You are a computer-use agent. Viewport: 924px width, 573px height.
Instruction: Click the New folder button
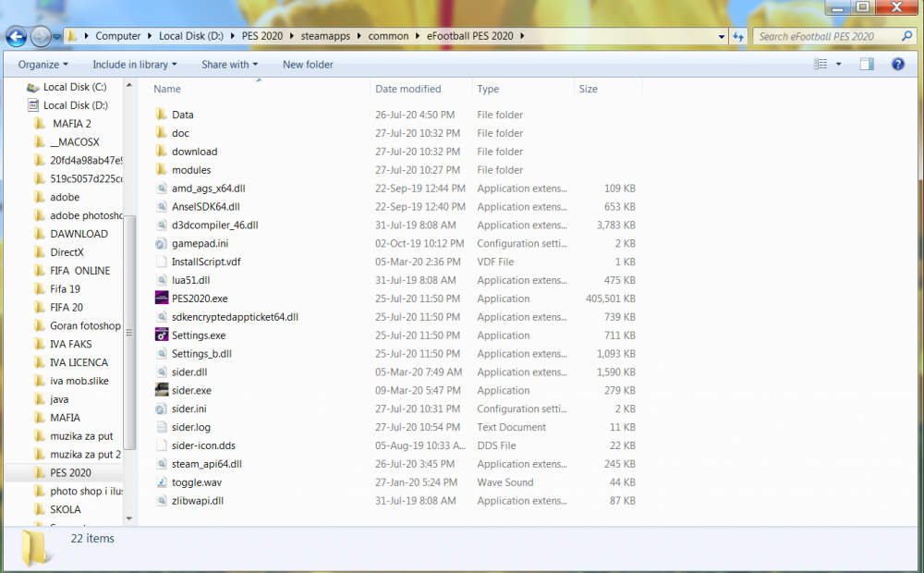pyautogui.click(x=308, y=65)
